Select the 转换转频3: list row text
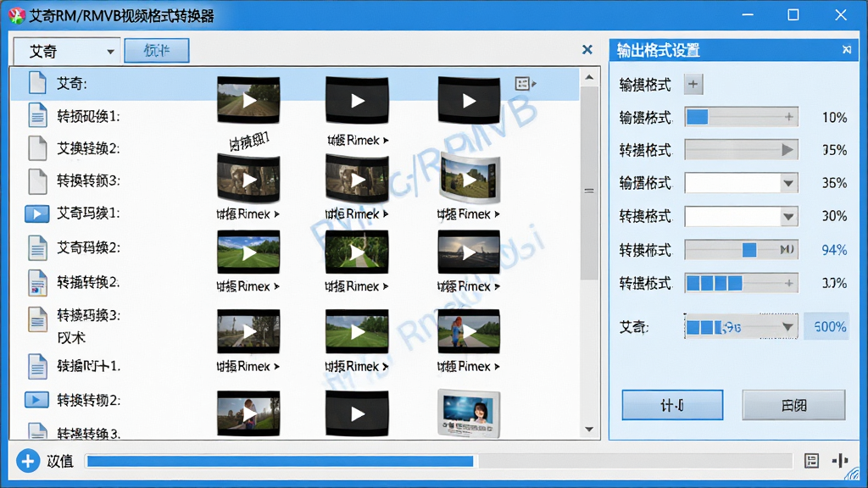This screenshot has width=868, height=488. (88, 181)
